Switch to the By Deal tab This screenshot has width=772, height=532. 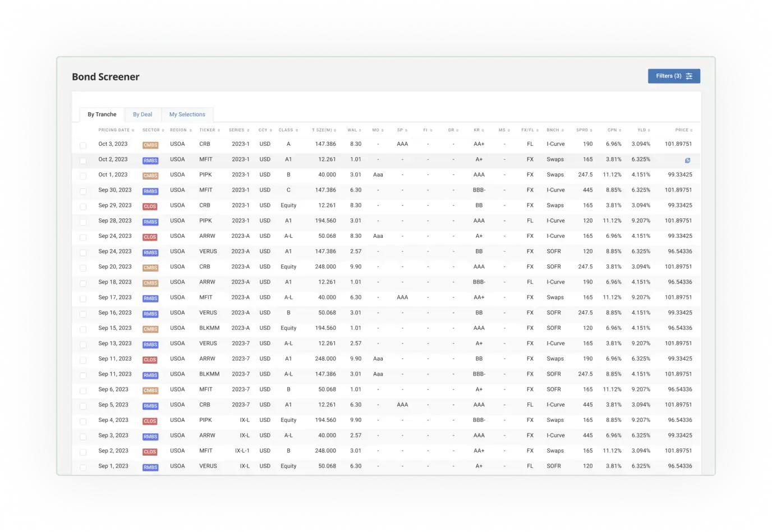pos(143,114)
